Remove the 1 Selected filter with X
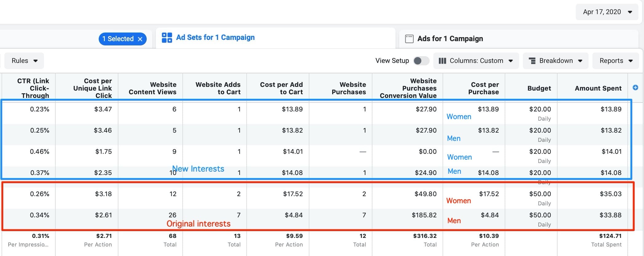The width and height of the screenshot is (644, 256). point(140,39)
